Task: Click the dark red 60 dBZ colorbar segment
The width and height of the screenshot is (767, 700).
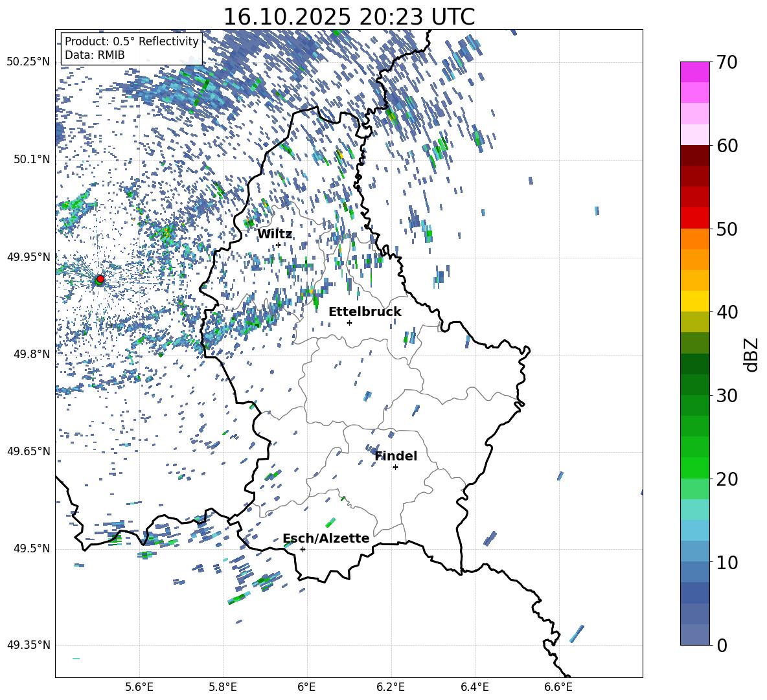Action: click(694, 155)
